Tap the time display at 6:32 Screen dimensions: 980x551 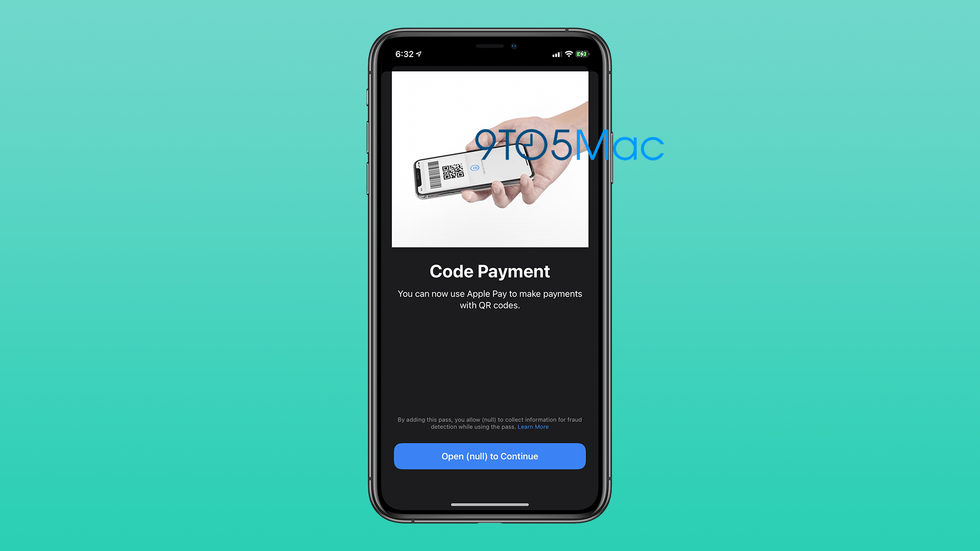click(408, 54)
